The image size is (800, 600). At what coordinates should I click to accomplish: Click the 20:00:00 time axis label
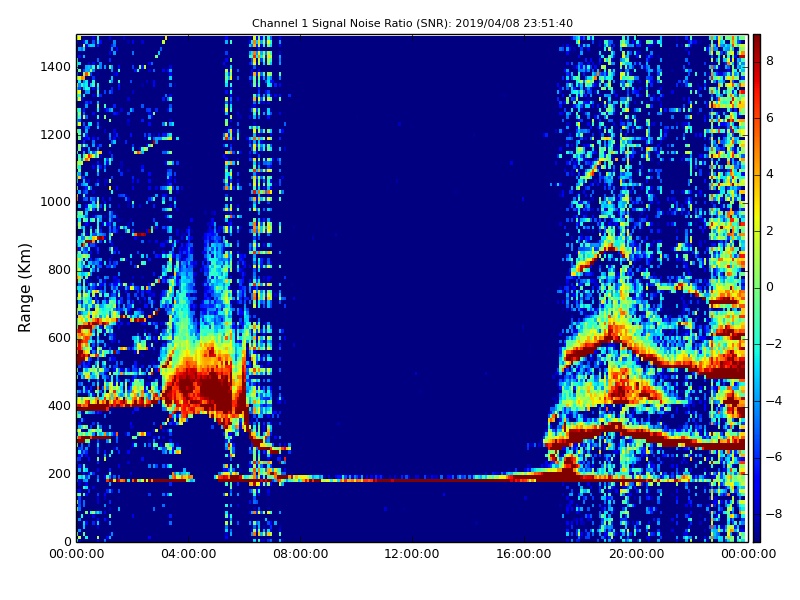pos(636,554)
